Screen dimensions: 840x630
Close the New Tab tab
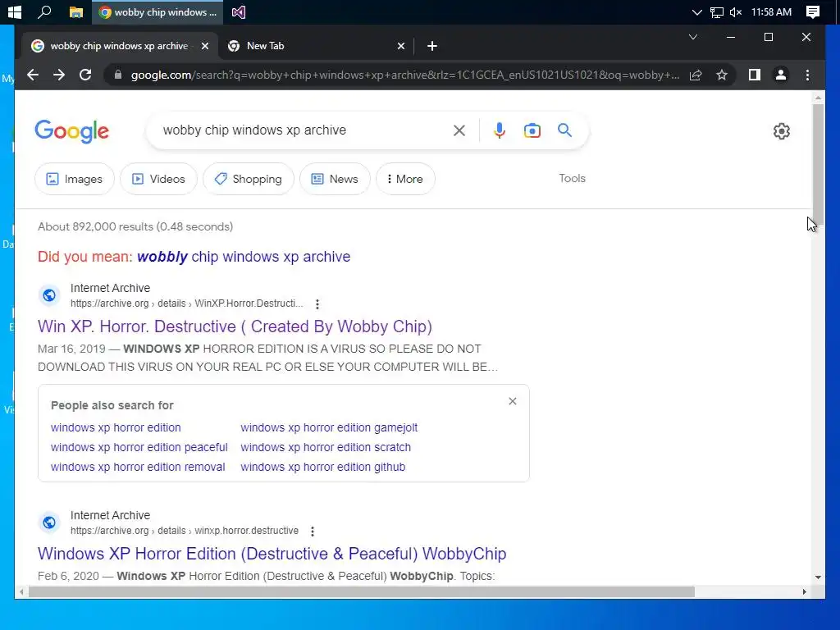pyautogui.click(x=400, y=46)
